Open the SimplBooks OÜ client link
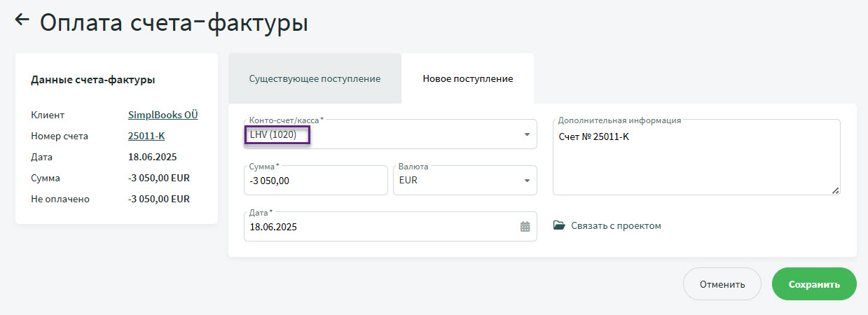 click(x=163, y=115)
